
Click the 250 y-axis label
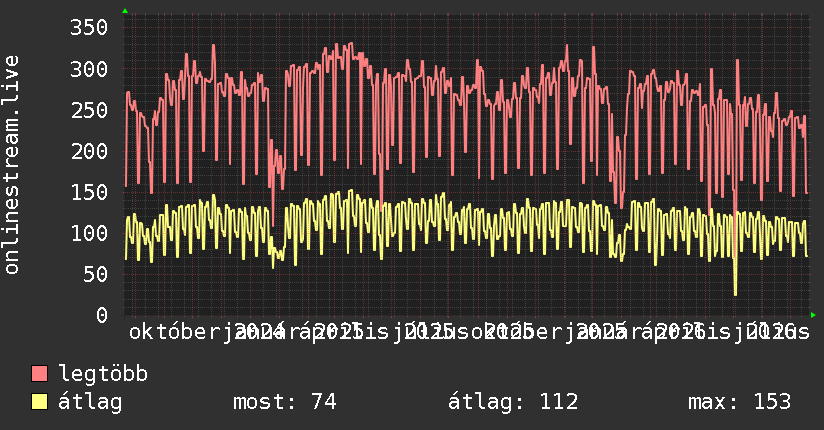(x=89, y=110)
